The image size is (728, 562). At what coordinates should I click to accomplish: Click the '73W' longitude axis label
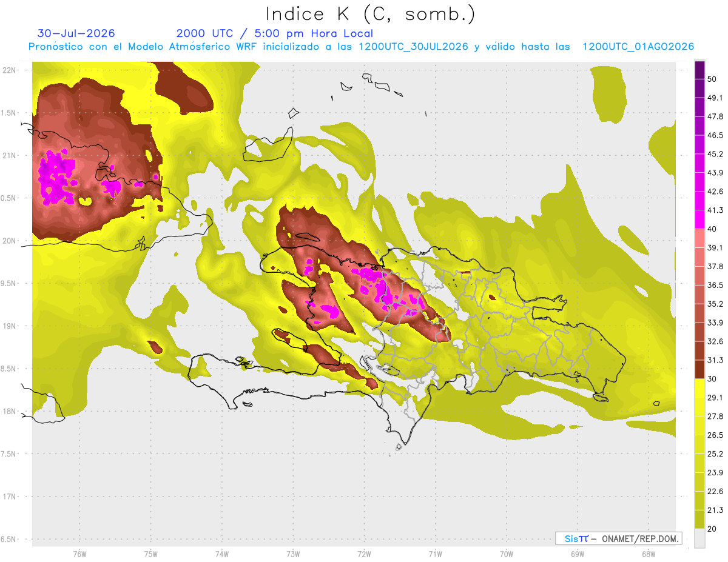293,554
